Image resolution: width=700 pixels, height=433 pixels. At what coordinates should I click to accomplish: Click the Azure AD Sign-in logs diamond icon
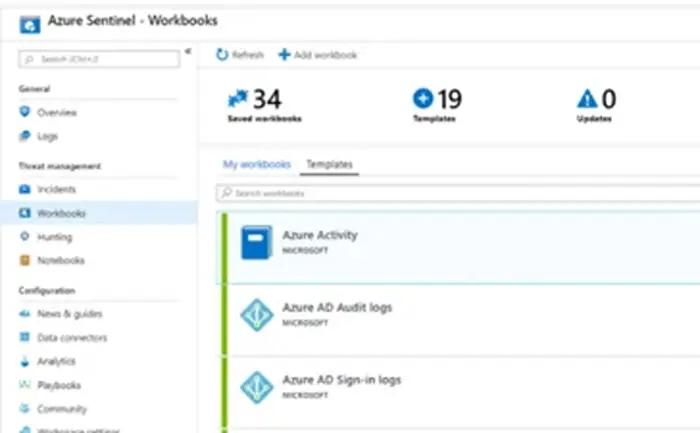click(x=257, y=387)
